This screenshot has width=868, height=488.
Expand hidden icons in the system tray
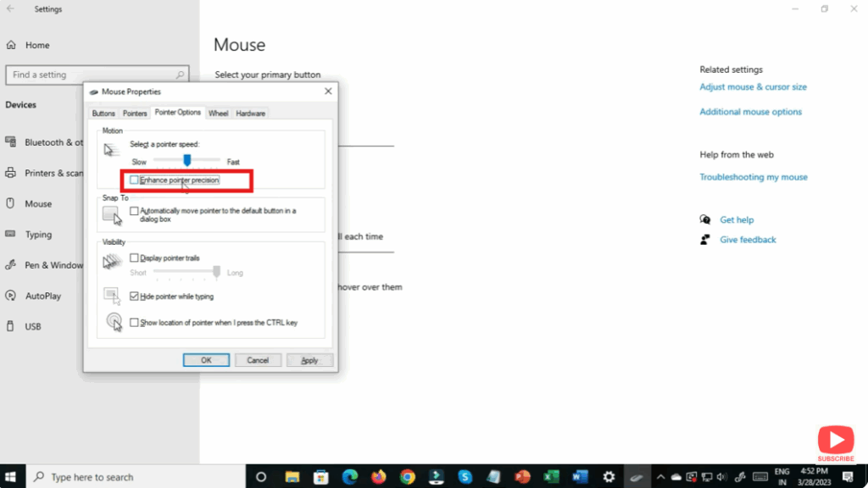[660, 476]
